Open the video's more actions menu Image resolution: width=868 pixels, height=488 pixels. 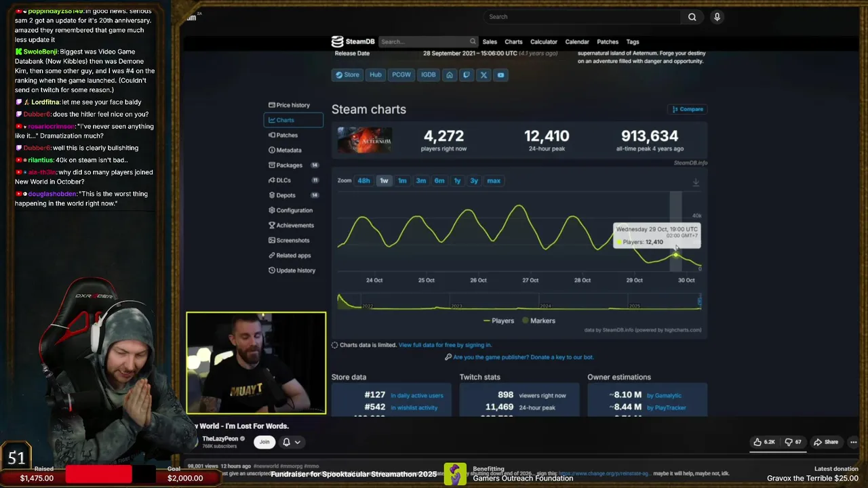(853, 442)
